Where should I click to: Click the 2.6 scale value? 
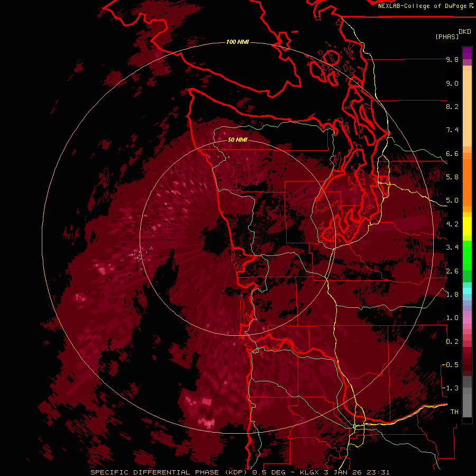452,271
